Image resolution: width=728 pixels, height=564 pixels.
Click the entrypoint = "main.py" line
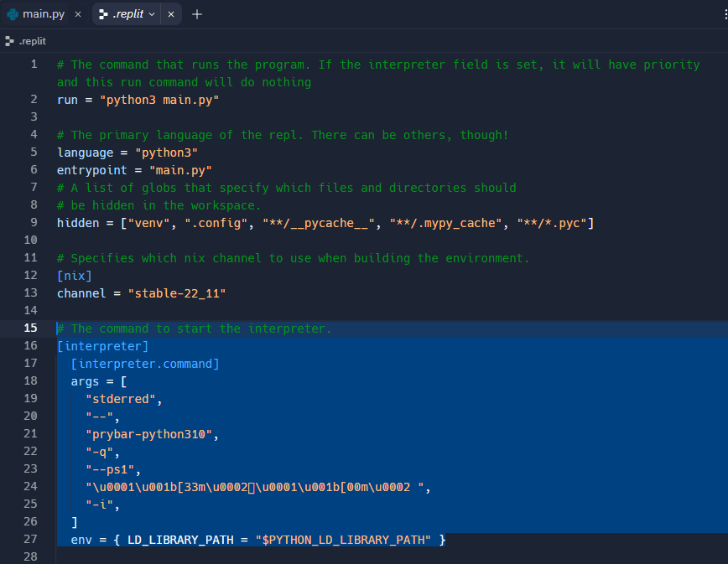pyautogui.click(x=134, y=170)
